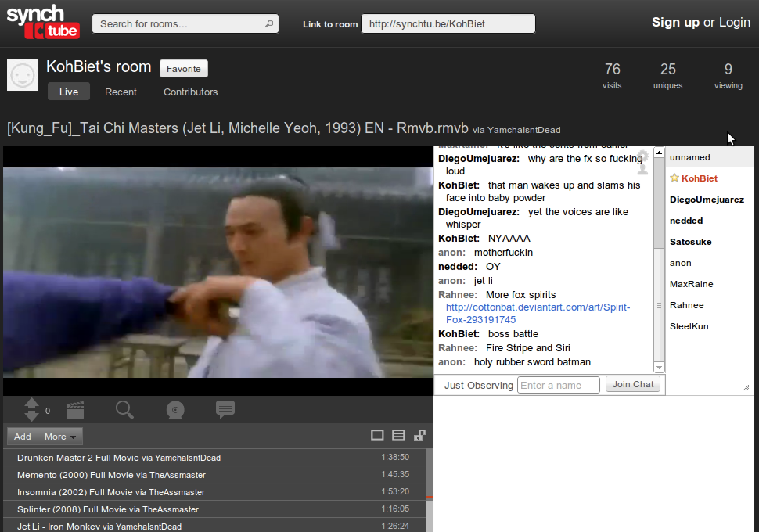Switch playlist to large thumbnail view
This screenshot has height=532, width=759.
[x=377, y=436]
